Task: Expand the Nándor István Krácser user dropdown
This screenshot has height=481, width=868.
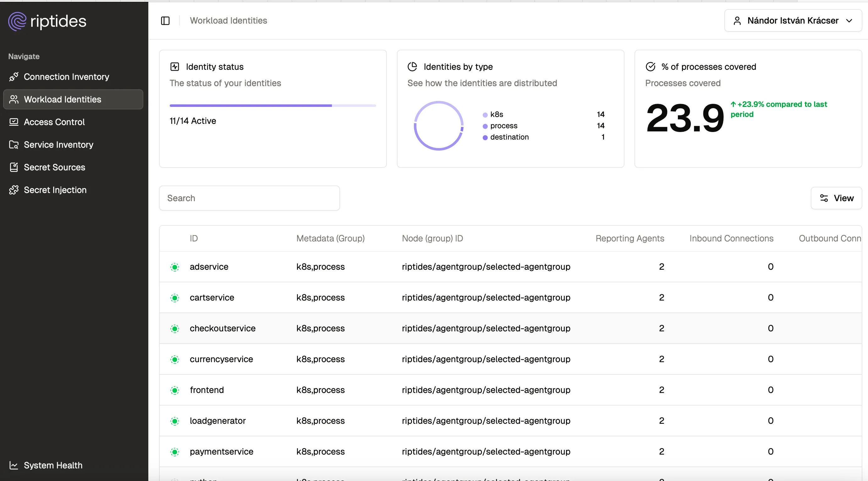Action: (793, 20)
